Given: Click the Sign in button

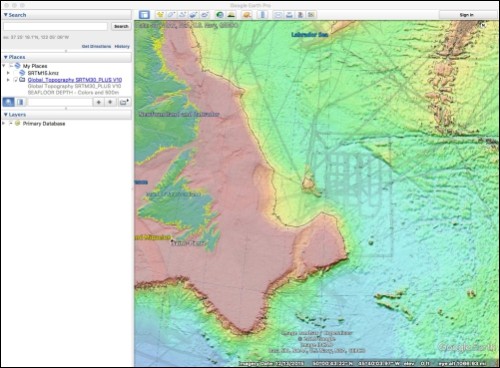Looking at the screenshot, I should 467,15.
